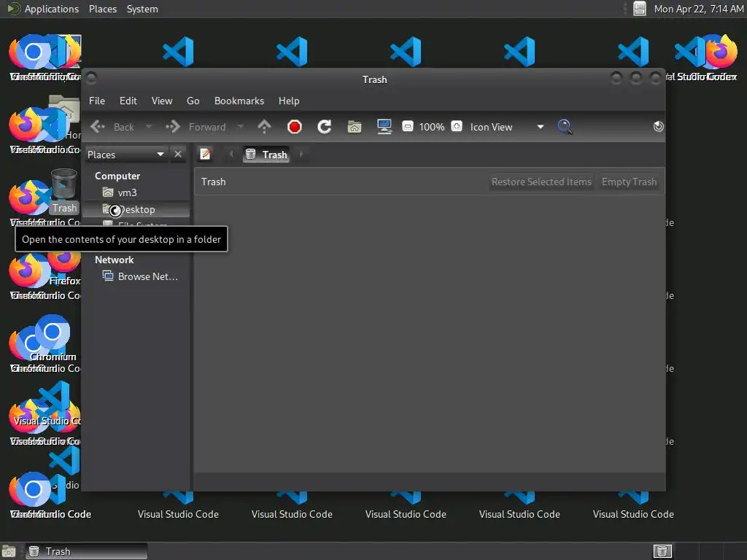Viewport: 747px width, 560px height.
Task: Open the Applications menu in top panel
Action: point(43,9)
